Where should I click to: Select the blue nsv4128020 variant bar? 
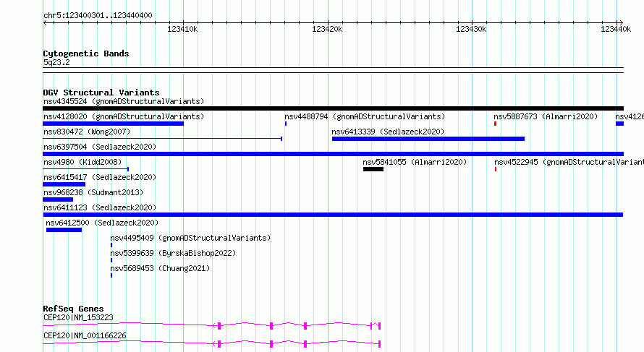click(x=114, y=124)
